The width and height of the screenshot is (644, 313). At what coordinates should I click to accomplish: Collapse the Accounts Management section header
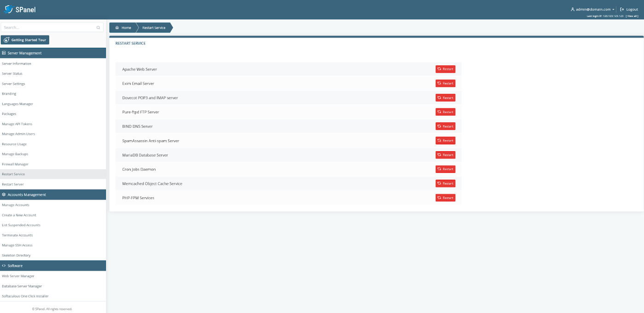53,194
